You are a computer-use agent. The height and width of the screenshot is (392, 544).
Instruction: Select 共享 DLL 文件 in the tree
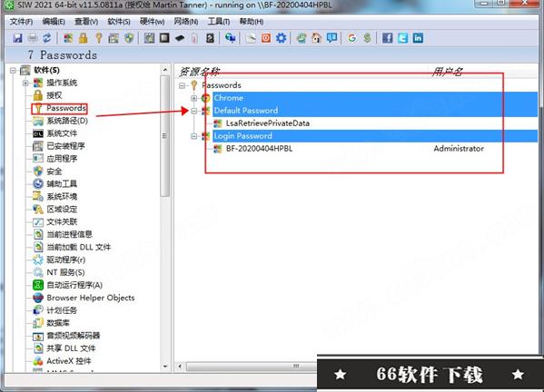tap(71, 348)
